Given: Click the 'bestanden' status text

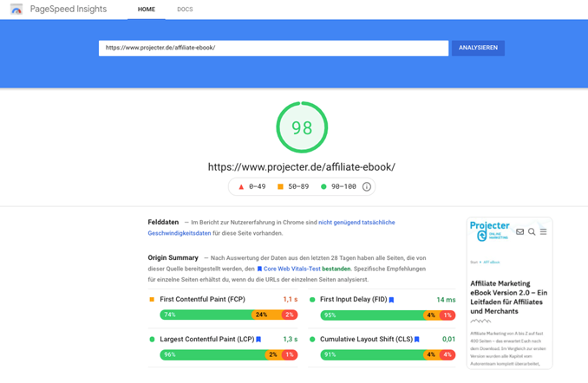Looking at the screenshot, I should coord(336,269).
